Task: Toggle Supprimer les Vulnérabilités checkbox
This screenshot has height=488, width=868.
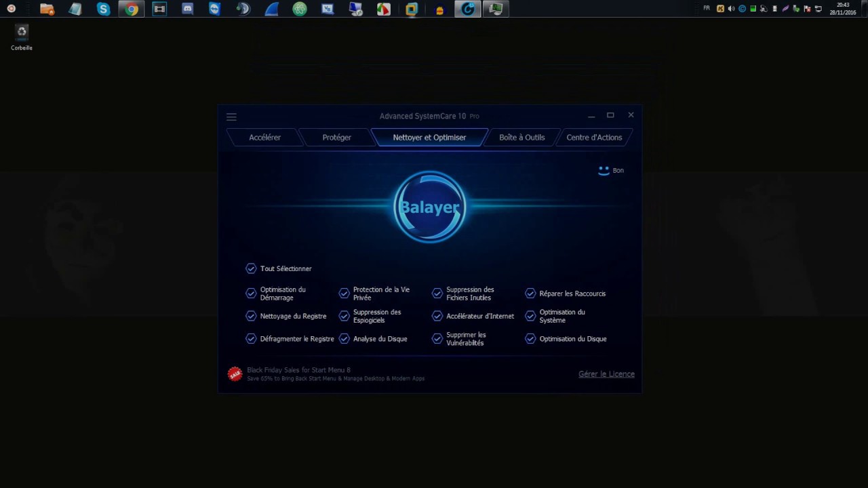Action: [x=437, y=338]
